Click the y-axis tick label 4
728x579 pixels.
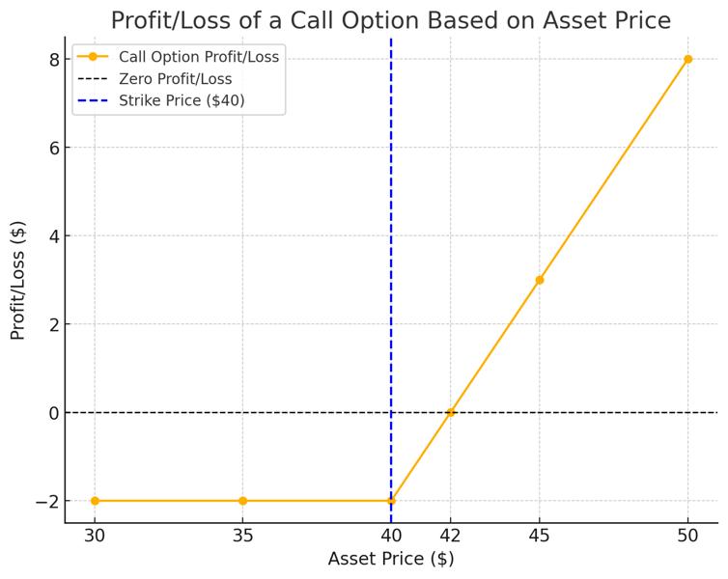pos(54,236)
